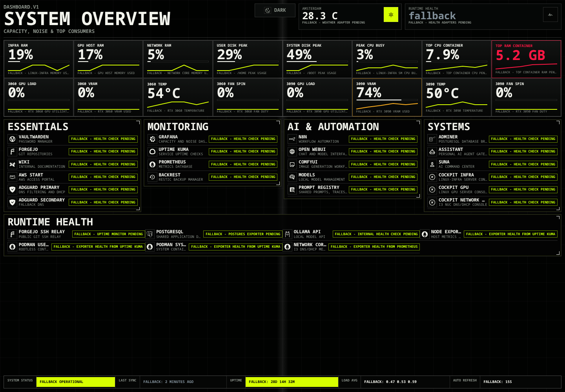Open the User Disk Peak 29% card
Screen dimensions: 565x392
point(248,59)
